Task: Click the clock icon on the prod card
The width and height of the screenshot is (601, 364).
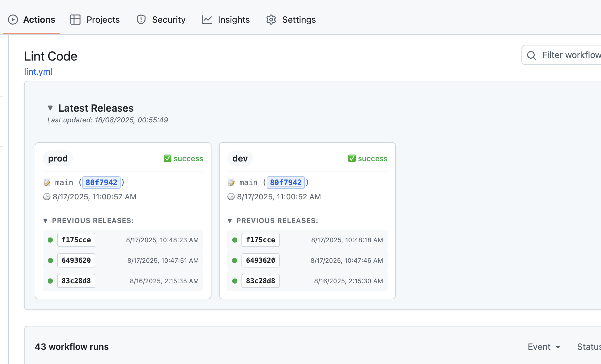Action: click(47, 197)
